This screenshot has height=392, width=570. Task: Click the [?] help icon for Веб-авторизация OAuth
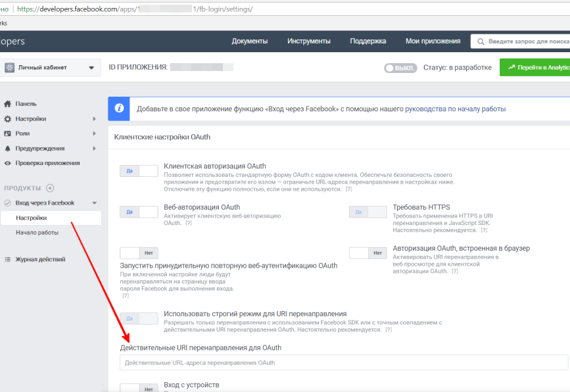189,223
